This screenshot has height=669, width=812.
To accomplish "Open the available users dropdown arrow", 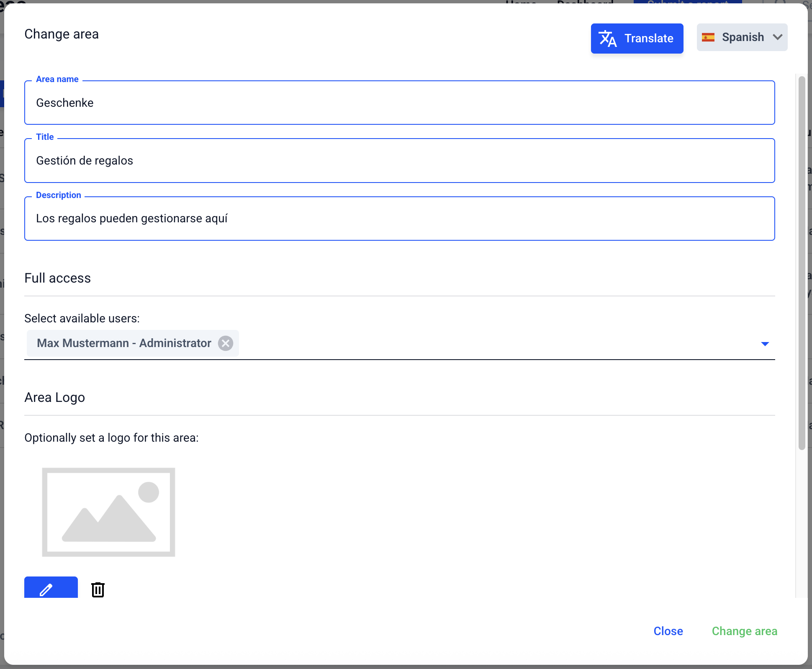I will [x=765, y=344].
